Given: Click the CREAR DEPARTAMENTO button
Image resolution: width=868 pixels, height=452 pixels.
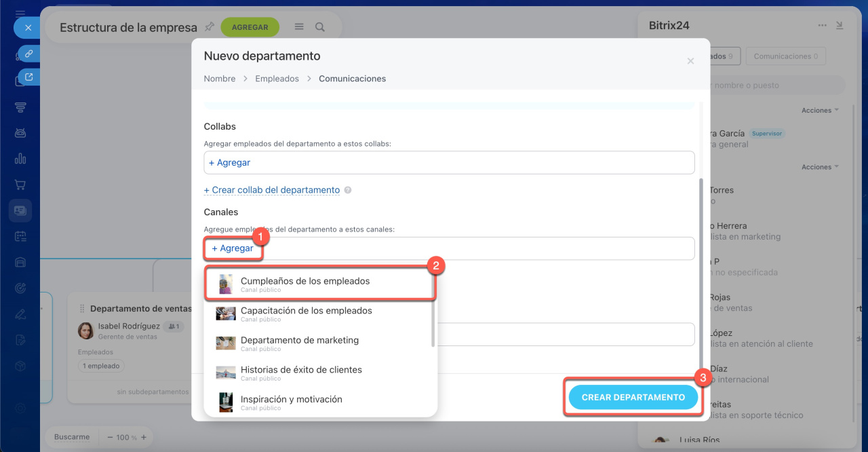Looking at the screenshot, I should (x=633, y=397).
